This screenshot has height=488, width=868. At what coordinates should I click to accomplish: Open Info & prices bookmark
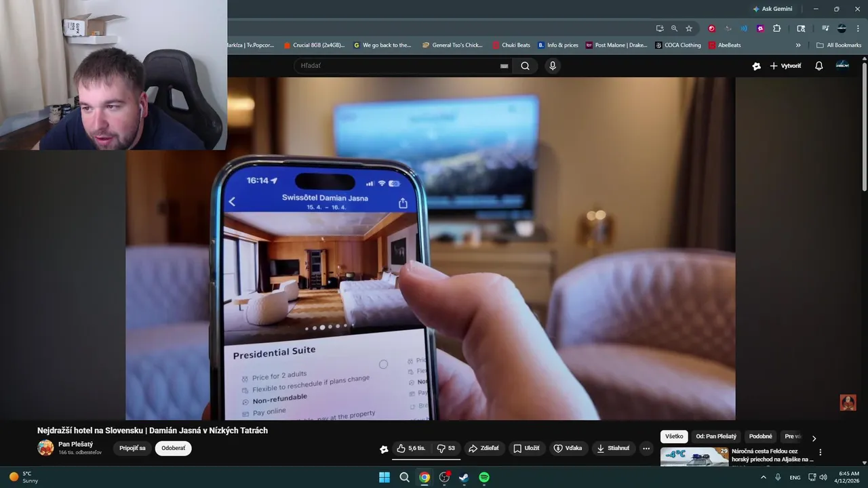click(558, 45)
